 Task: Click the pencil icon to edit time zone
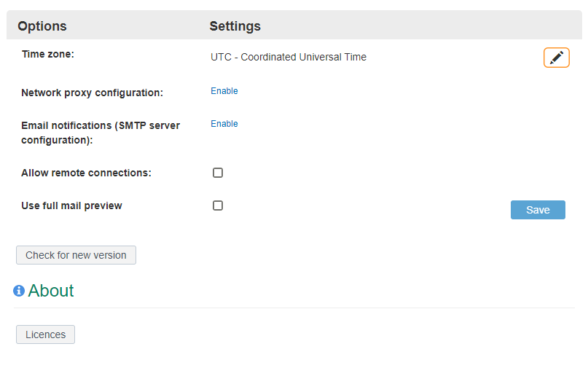point(556,58)
